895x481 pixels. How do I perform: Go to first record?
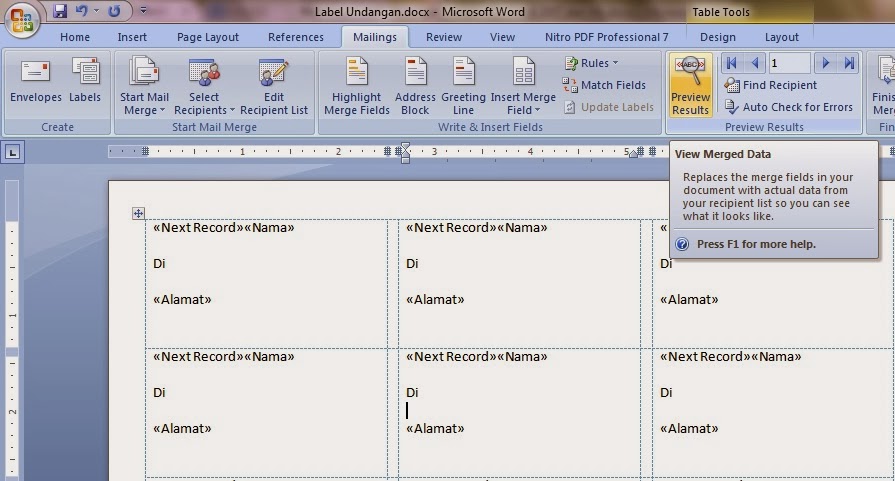coord(731,63)
